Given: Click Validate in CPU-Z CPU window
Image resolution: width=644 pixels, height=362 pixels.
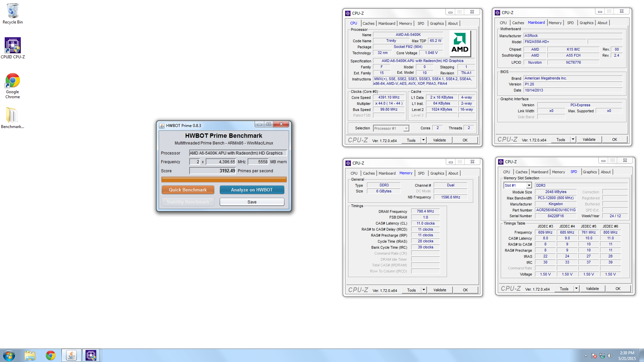Looking at the screenshot, I should coord(439,140).
